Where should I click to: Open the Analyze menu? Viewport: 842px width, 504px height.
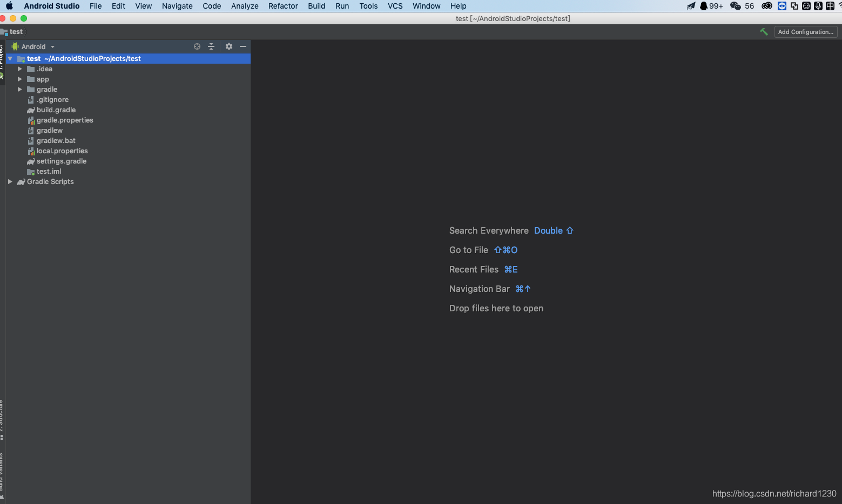click(x=245, y=6)
